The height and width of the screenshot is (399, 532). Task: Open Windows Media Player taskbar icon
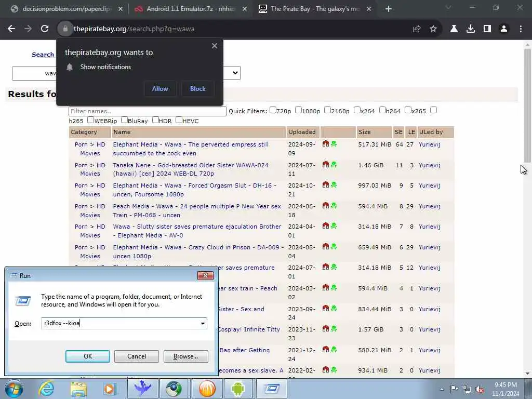click(x=109, y=389)
